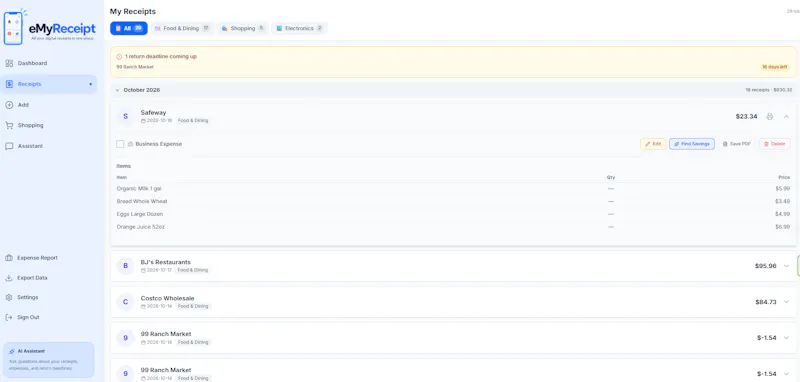Open the Dashboard sidebar item
800x382 pixels.
pyautogui.click(x=49, y=63)
